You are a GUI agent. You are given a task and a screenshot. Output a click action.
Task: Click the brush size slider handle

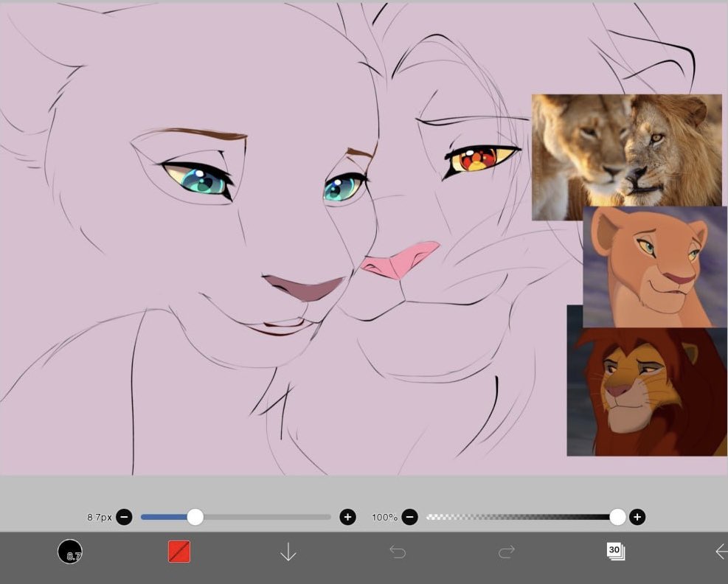(x=195, y=517)
